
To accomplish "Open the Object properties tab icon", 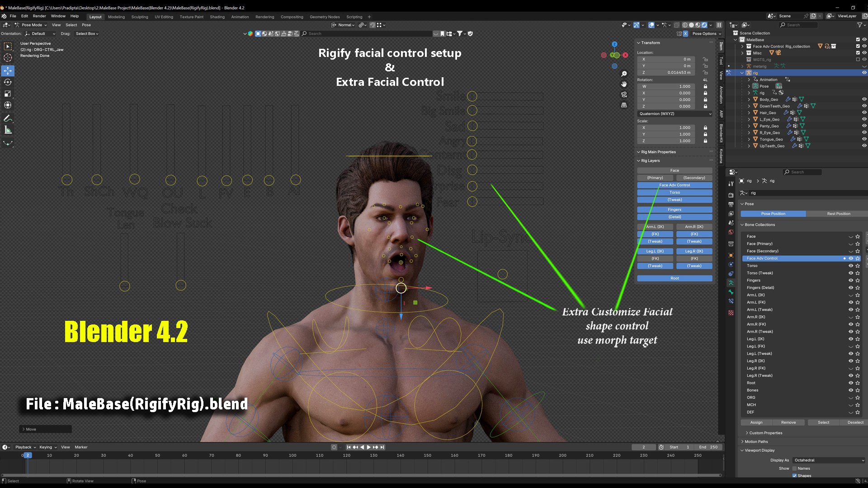I will [731, 255].
